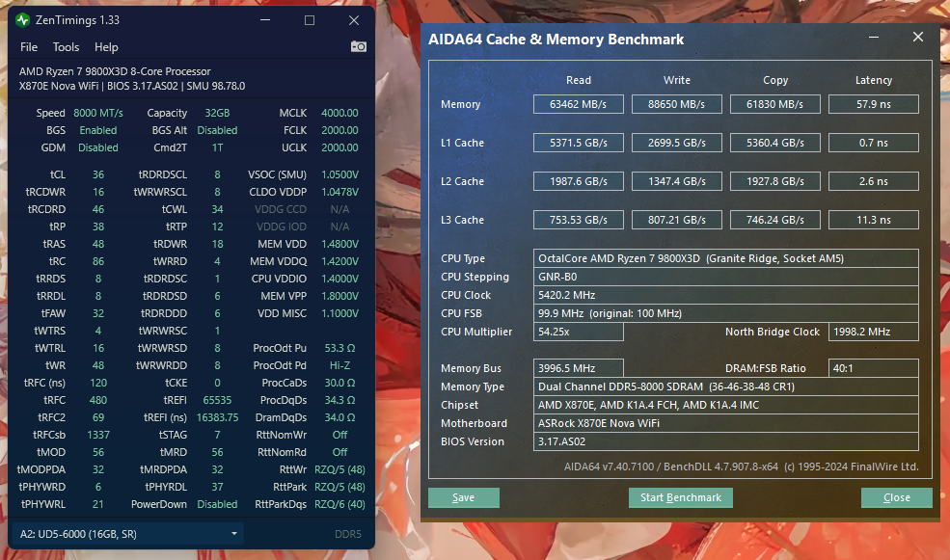Select the Memory Read 63462 MB/s field
This screenshot has height=560, width=950.
tap(579, 104)
